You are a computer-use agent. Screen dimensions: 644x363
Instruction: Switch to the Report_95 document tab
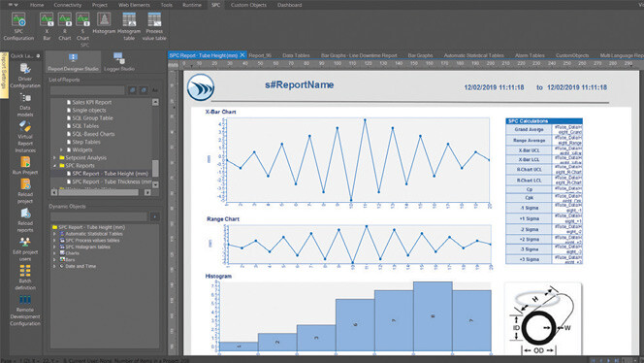260,55
